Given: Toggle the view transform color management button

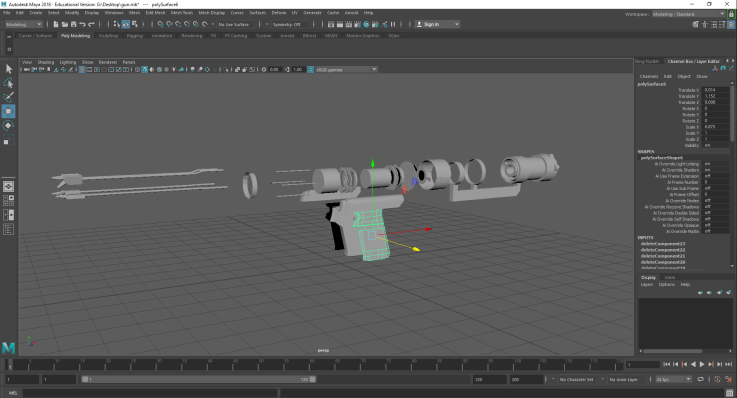Looking at the screenshot, I should coord(310,70).
